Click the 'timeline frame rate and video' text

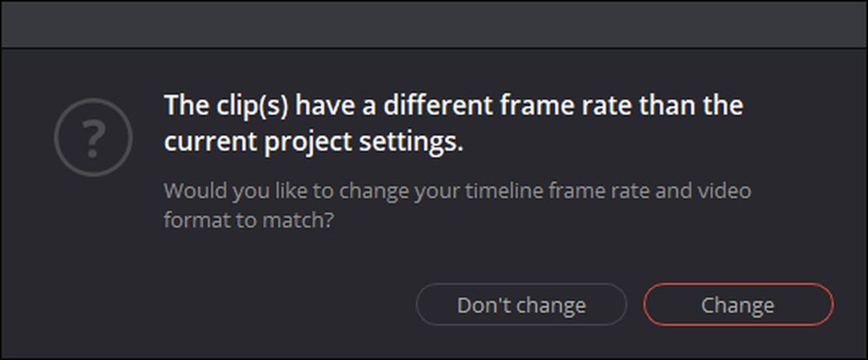point(608,191)
